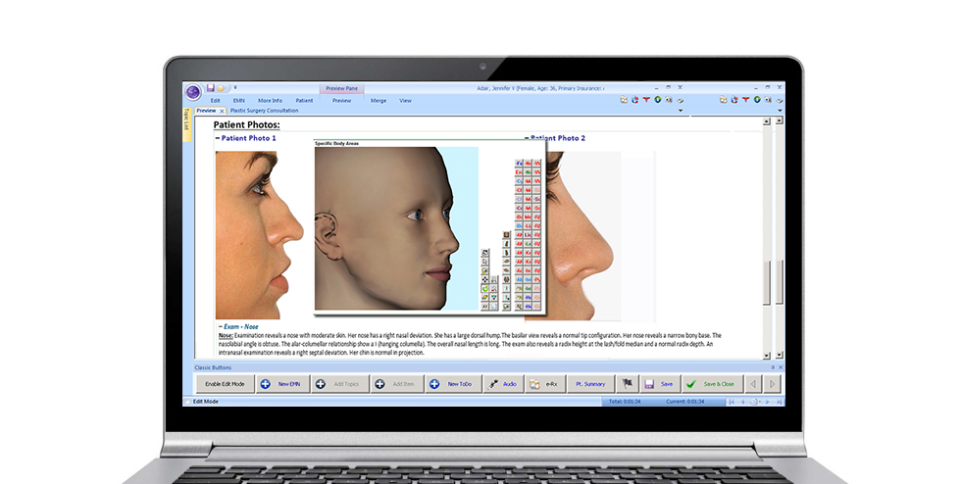Click the document vertical scrollbar thumb
The height and width of the screenshot is (484, 960).
pos(767,283)
